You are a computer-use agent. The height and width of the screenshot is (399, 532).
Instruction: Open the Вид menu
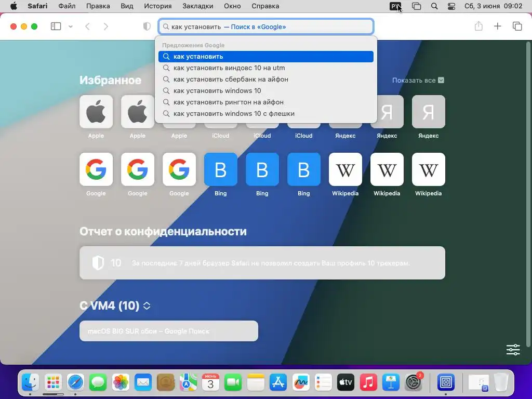[x=127, y=6]
